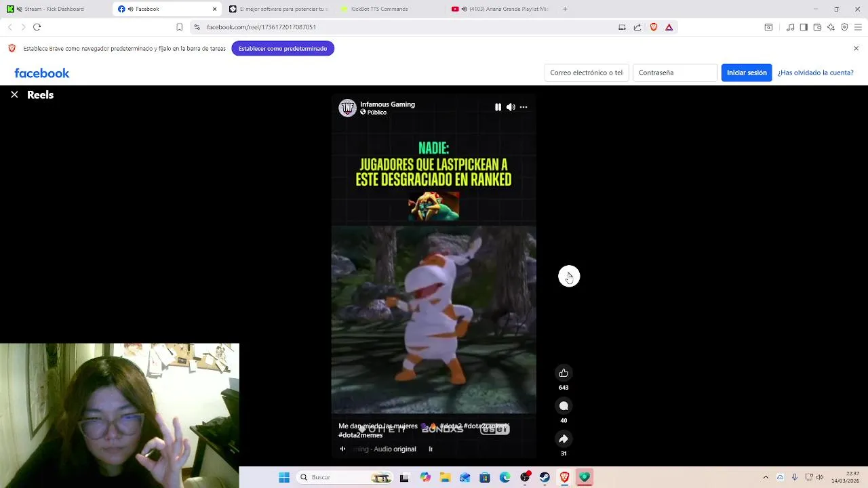Open the ¿Has olvidado la cuenta? link

pyautogui.click(x=815, y=73)
